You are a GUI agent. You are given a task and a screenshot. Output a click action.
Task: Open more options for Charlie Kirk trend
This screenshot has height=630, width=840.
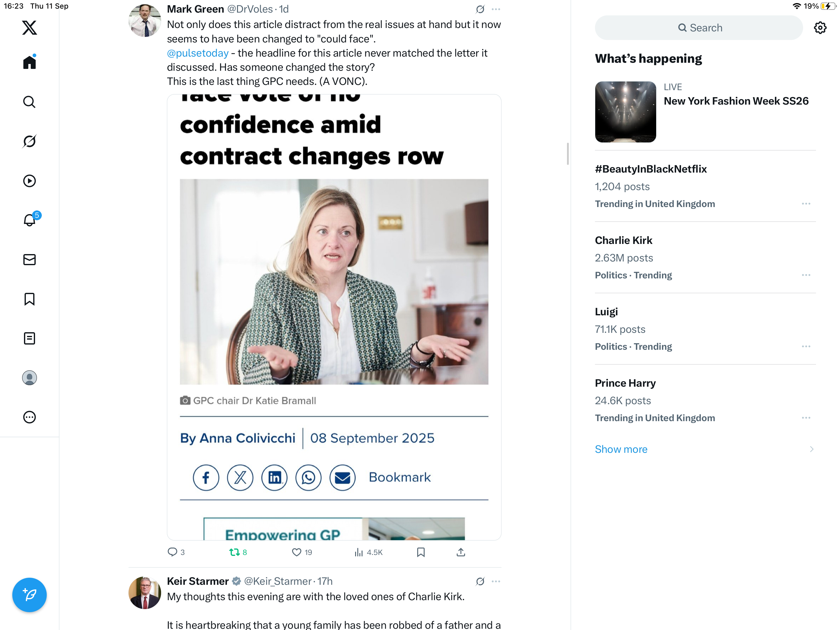pyautogui.click(x=806, y=275)
